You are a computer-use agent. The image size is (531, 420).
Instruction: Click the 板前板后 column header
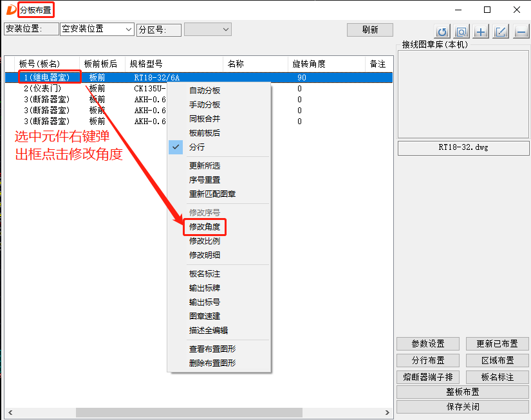(102, 64)
